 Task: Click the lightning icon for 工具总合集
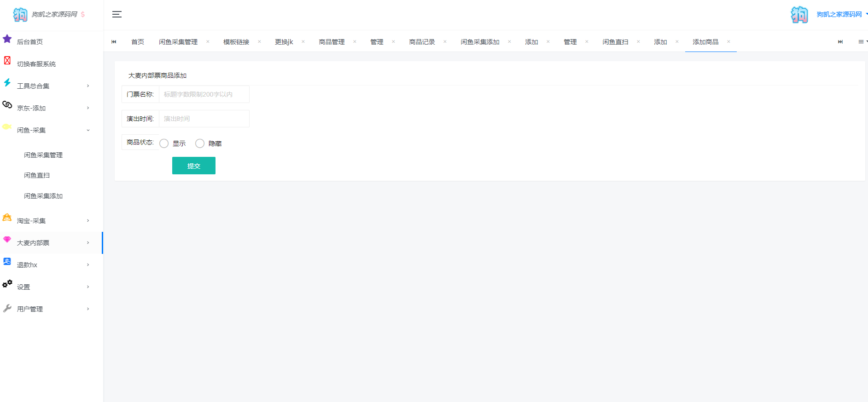pyautogui.click(x=7, y=82)
